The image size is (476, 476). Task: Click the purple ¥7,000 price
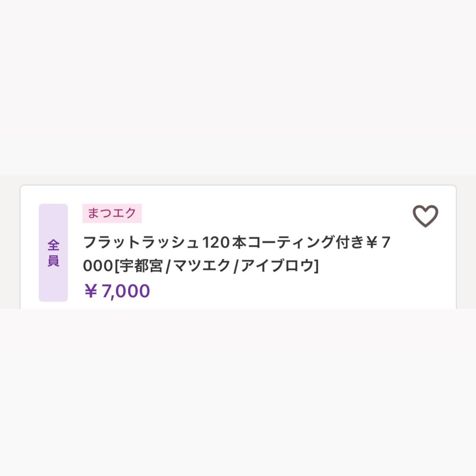click(x=117, y=291)
